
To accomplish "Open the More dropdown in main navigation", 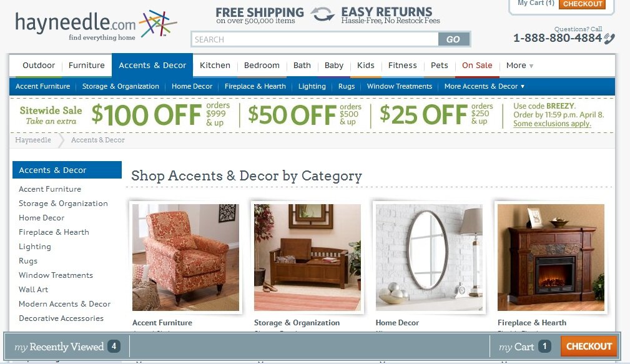I will (519, 66).
